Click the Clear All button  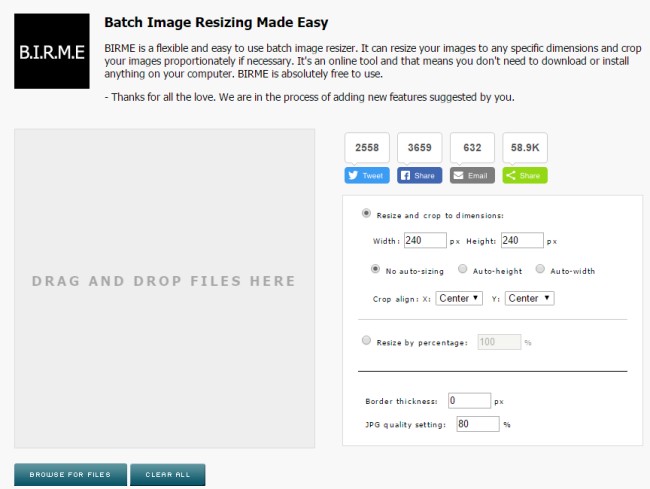[167, 474]
